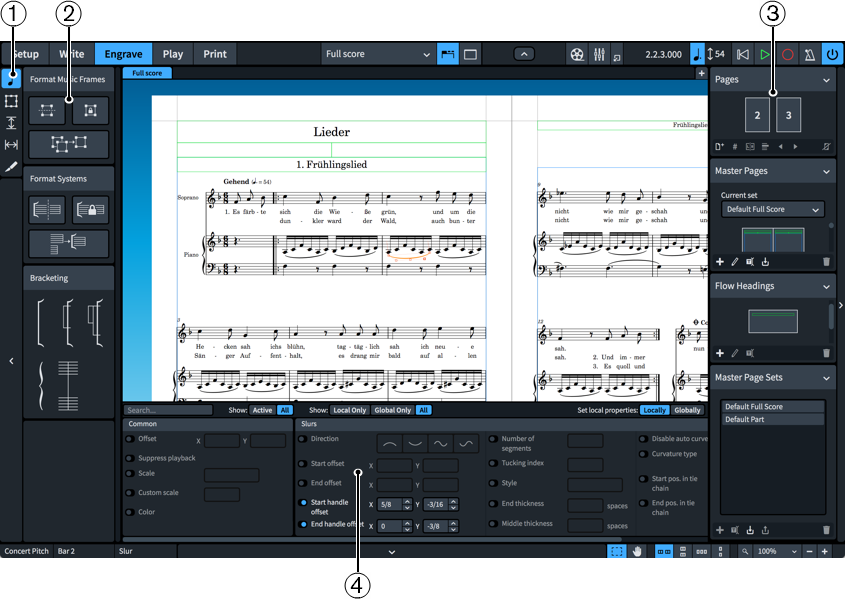This screenshot has height=599, width=845.
Task: Select the page view frame icon
Action: (x=470, y=54)
